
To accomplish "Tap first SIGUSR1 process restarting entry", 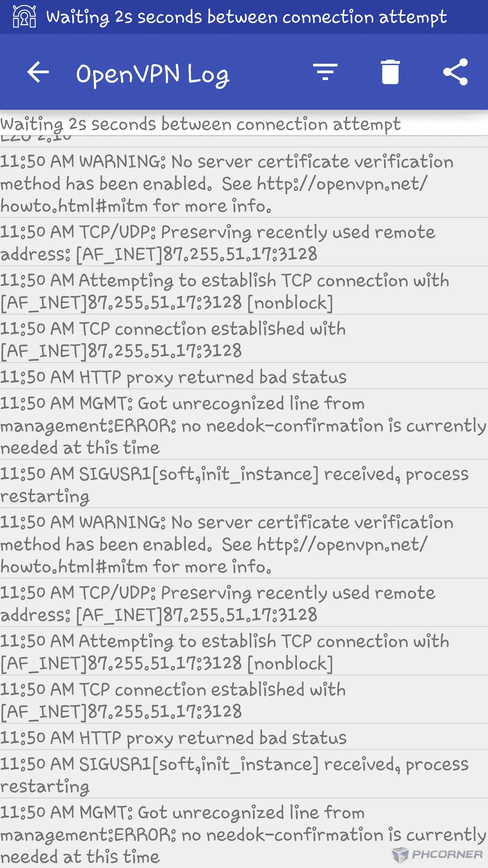I will 244,485.
